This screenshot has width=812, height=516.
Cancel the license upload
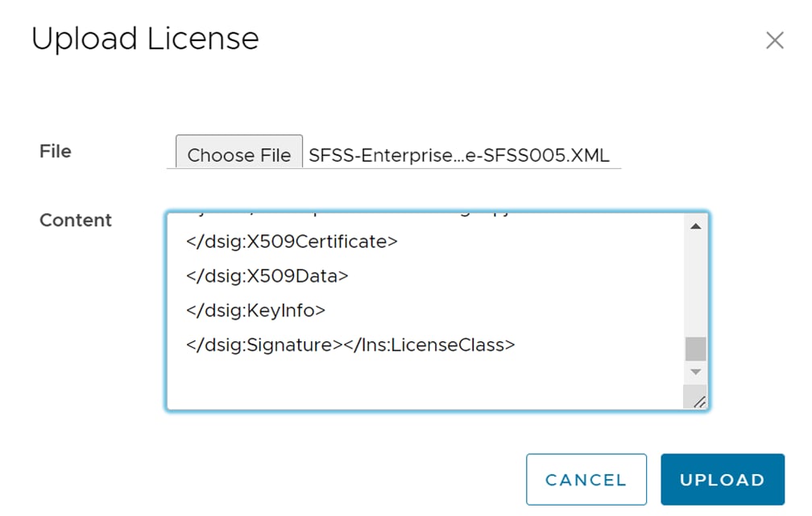pyautogui.click(x=586, y=479)
